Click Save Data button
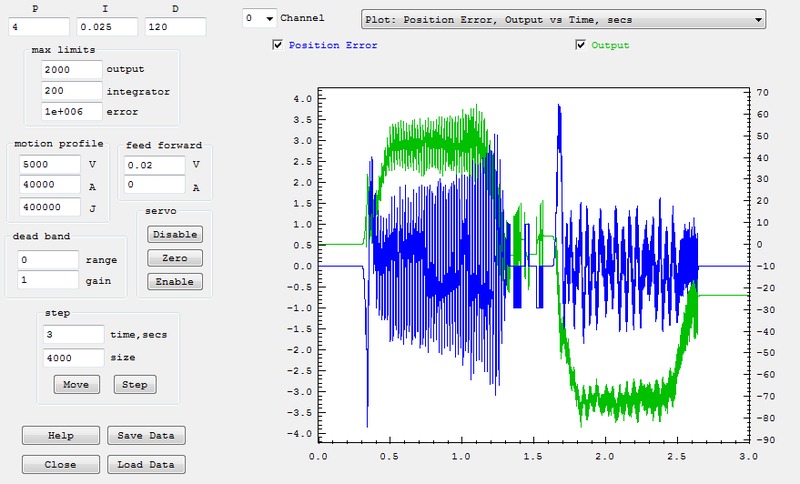Viewport: 800px width, 484px height. [x=146, y=436]
